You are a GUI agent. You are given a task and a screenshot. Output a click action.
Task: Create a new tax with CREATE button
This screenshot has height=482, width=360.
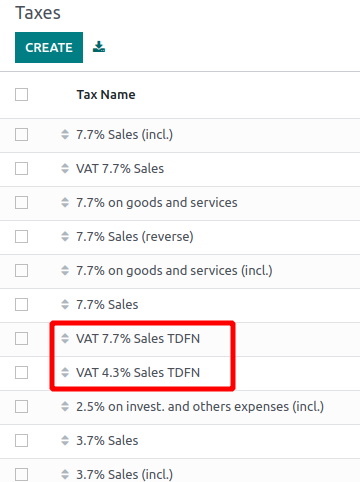click(49, 47)
